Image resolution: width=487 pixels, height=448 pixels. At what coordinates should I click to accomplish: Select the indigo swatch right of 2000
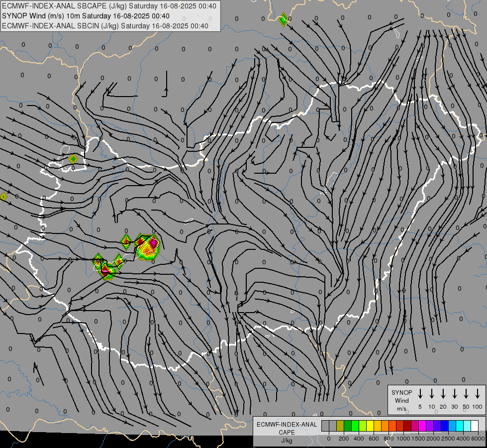pos(438,426)
